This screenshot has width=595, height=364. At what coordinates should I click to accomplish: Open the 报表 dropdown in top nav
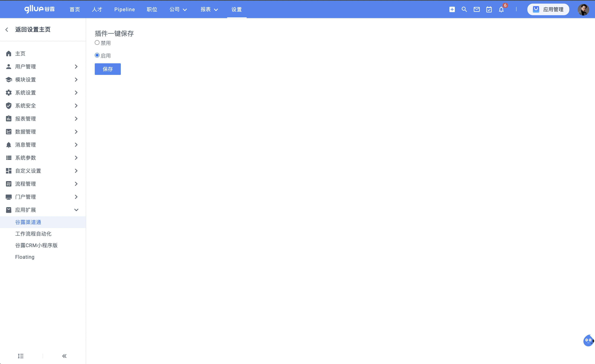[209, 9]
